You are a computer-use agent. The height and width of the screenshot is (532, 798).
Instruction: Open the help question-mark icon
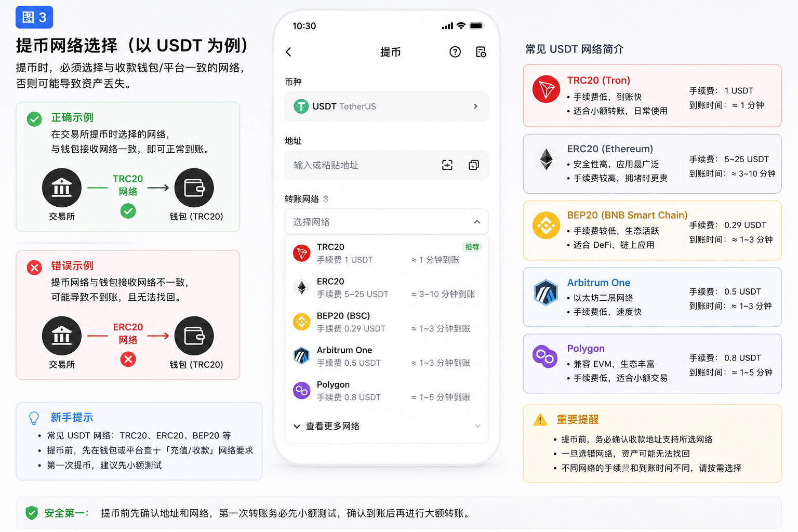tap(455, 52)
